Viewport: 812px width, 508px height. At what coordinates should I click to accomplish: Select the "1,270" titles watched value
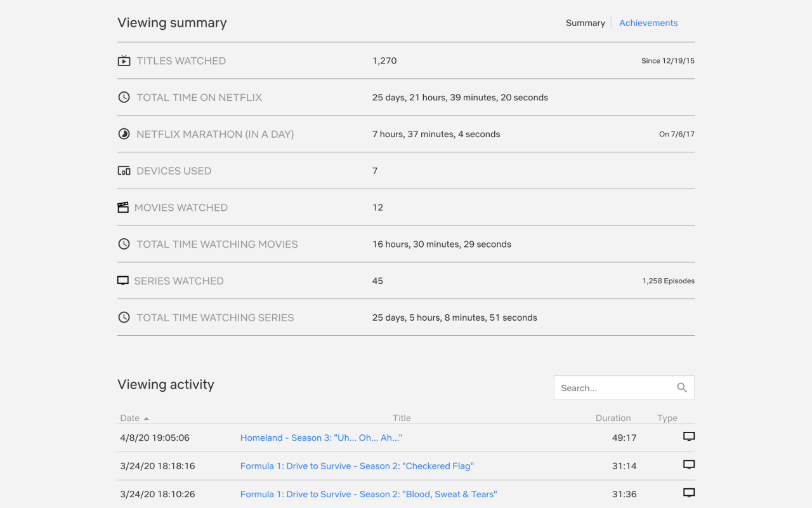(384, 61)
